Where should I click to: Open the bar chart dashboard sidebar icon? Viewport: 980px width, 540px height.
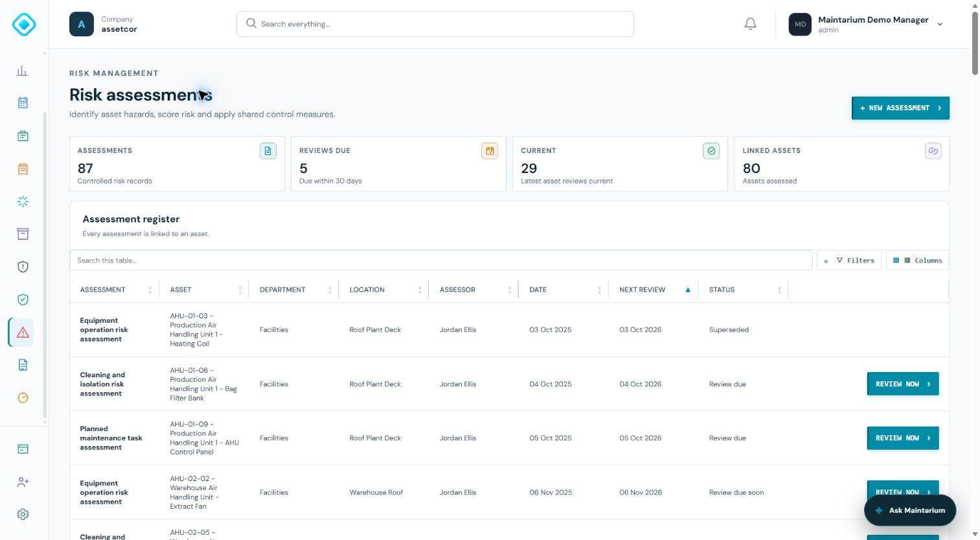[23, 71]
